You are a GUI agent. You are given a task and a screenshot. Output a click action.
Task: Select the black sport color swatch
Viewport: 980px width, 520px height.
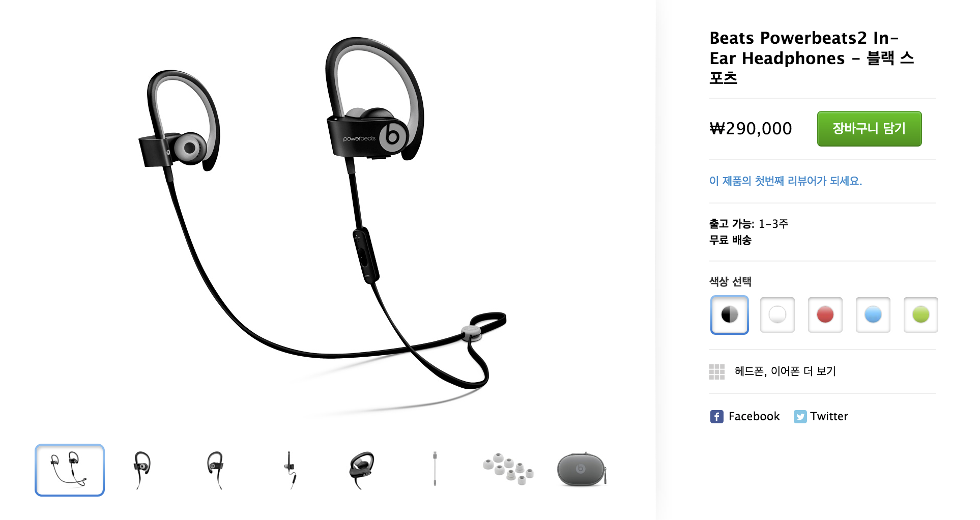(x=729, y=315)
